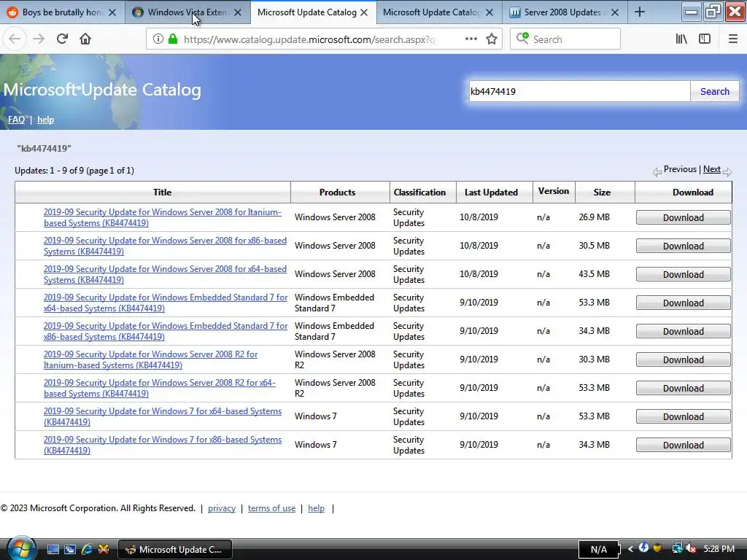Open the FAQ link
Viewport: 747px width, 560px height.
pos(16,120)
